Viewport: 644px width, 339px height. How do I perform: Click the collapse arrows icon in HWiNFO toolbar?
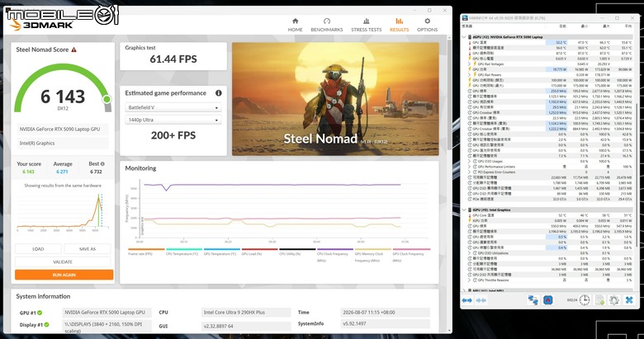pos(481,300)
